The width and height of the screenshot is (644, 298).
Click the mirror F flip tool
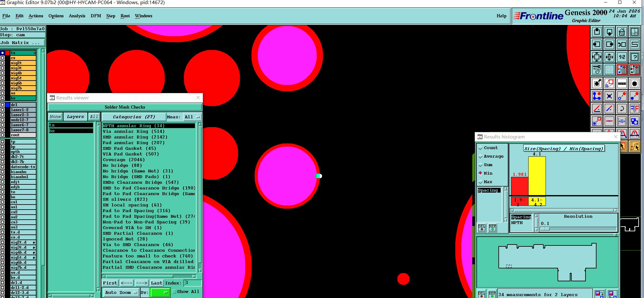pos(635,109)
